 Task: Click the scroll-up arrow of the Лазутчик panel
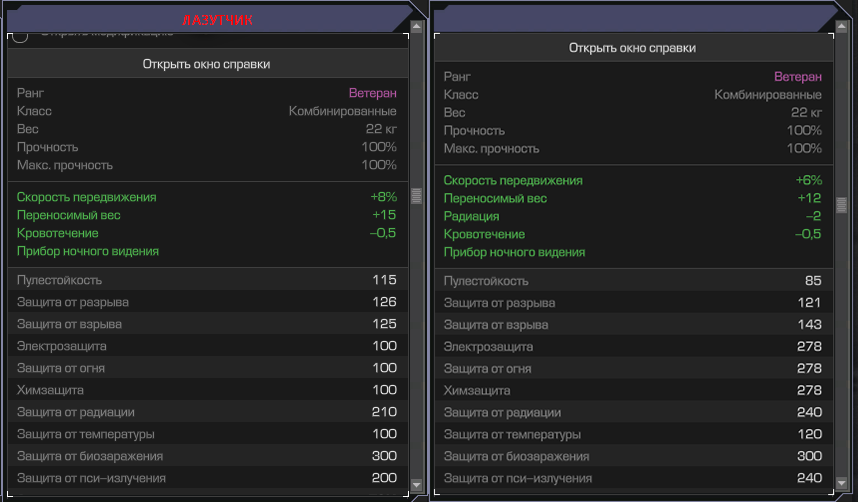coord(416,26)
